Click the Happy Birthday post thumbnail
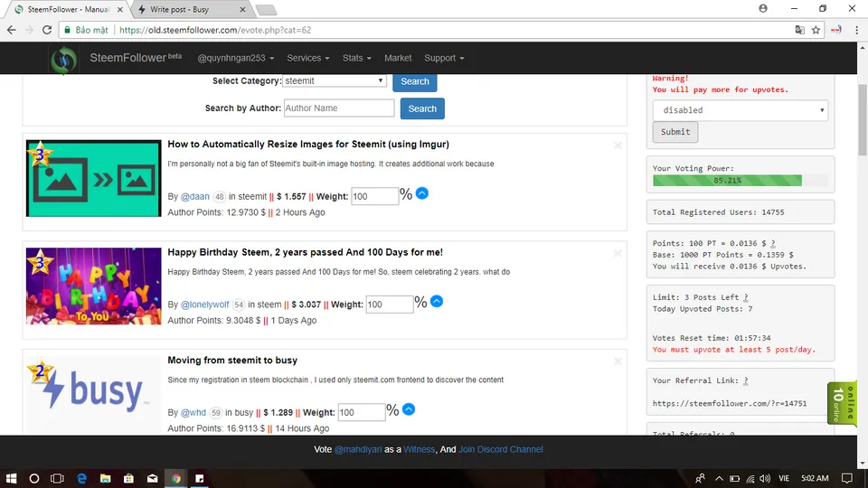 93,286
